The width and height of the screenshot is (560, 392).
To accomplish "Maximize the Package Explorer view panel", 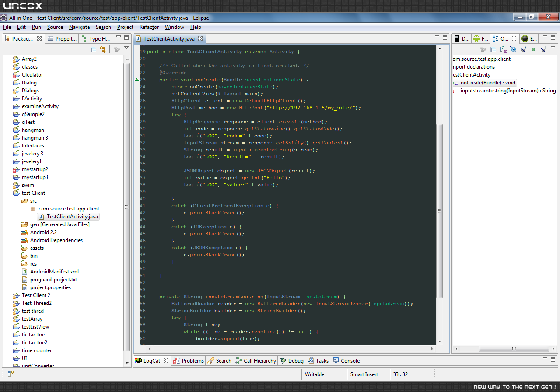I will coord(126,38).
